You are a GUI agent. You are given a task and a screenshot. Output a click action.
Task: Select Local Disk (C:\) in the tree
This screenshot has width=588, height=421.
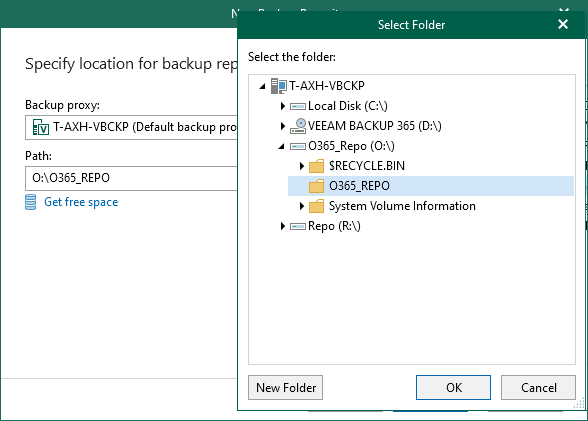point(348,106)
